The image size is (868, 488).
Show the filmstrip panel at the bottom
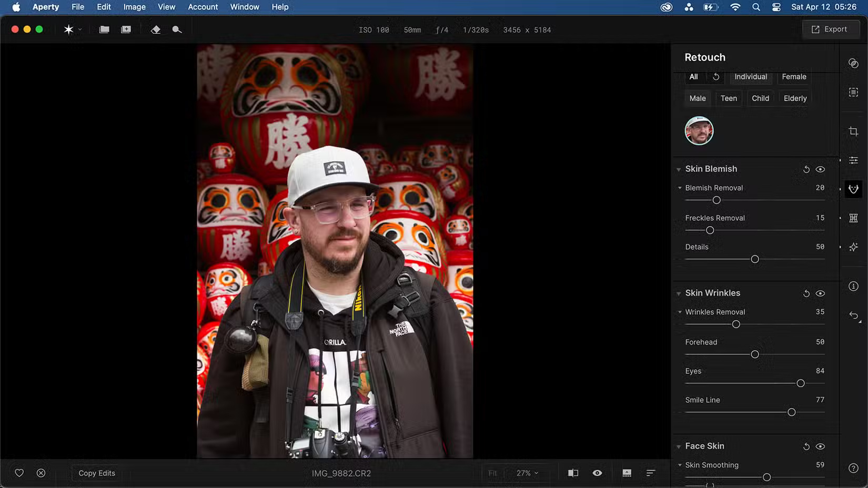[x=627, y=473]
